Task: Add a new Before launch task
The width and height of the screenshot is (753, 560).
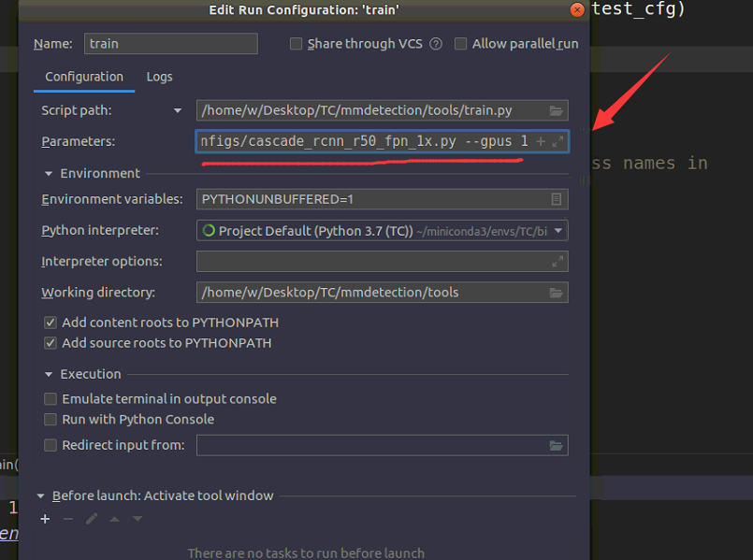Action: (x=45, y=519)
